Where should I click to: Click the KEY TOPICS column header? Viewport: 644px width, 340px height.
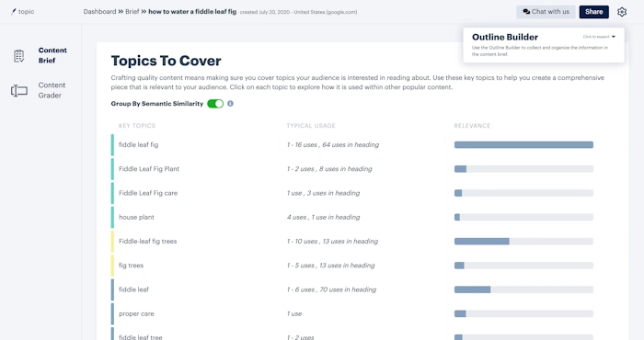(137, 126)
